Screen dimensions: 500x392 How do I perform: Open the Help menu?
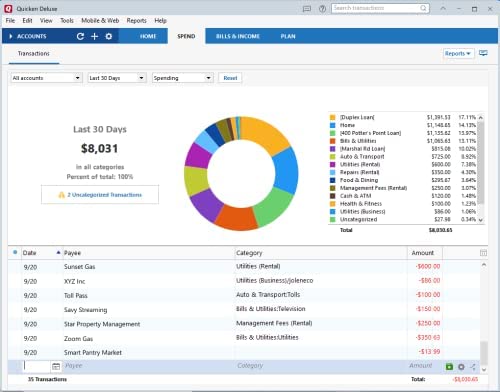pyautogui.click(x=160, y=21)
